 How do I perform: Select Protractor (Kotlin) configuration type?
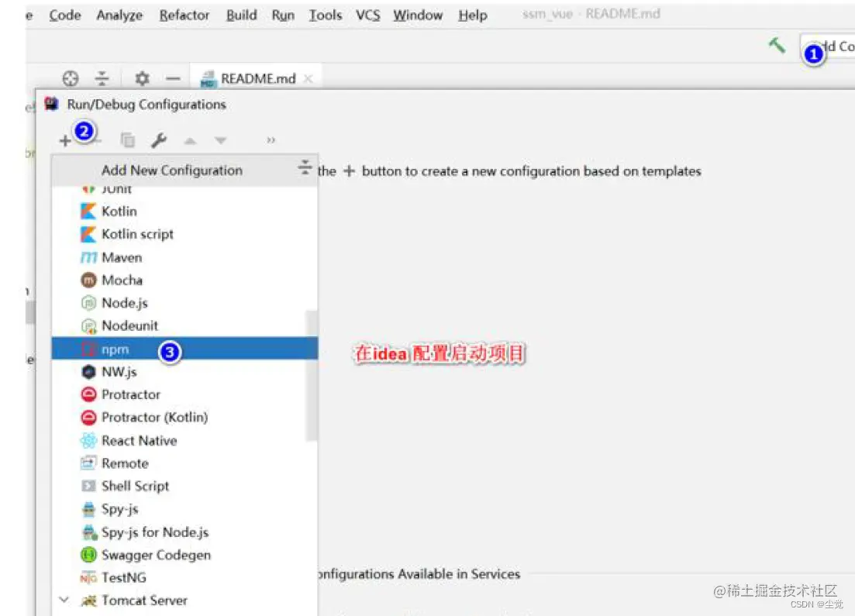184,417
